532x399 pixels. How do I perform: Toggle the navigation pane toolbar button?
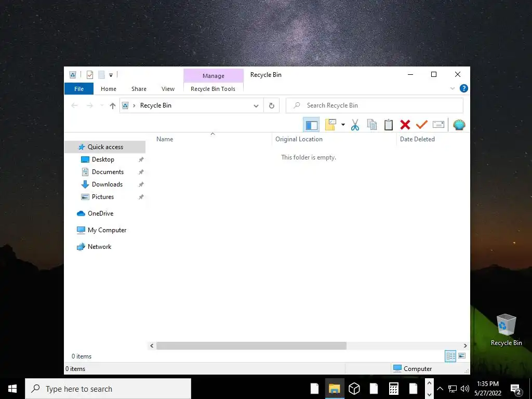311,125
